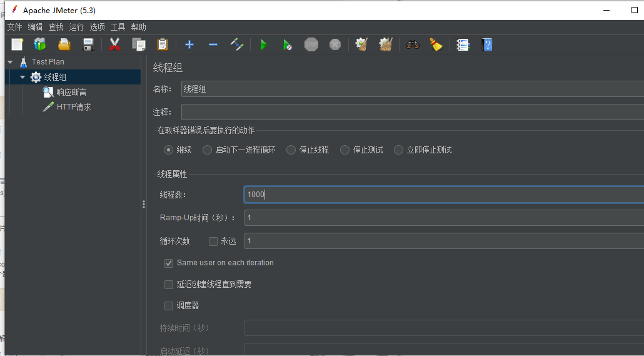Open the 工具 menu

tap(118, 27)
